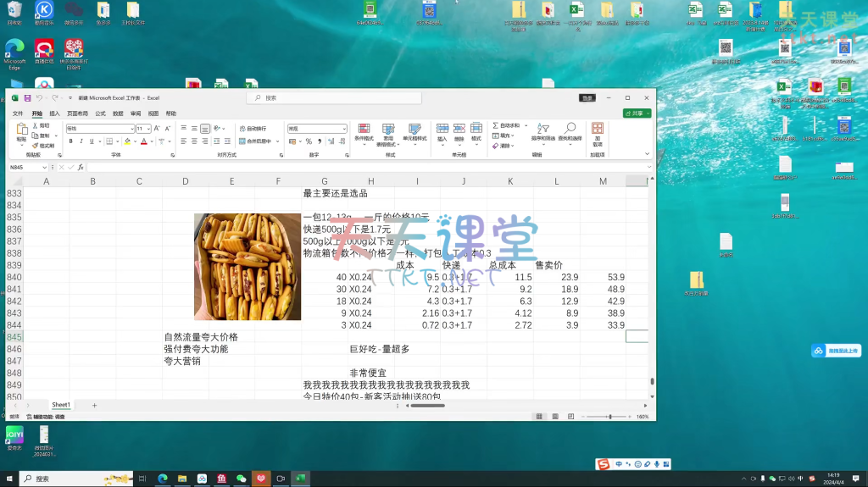Open the Insert (插入) ribbon tab
The width and height of the screenshot is (868, 487).
54,113
